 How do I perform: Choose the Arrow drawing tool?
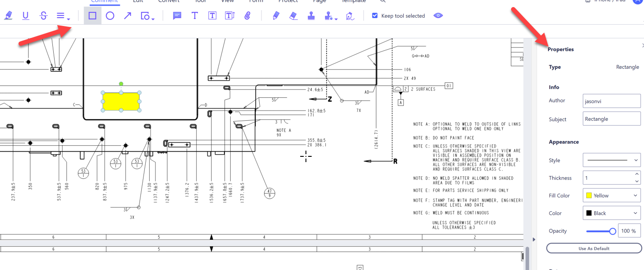[x=128, y=16]
